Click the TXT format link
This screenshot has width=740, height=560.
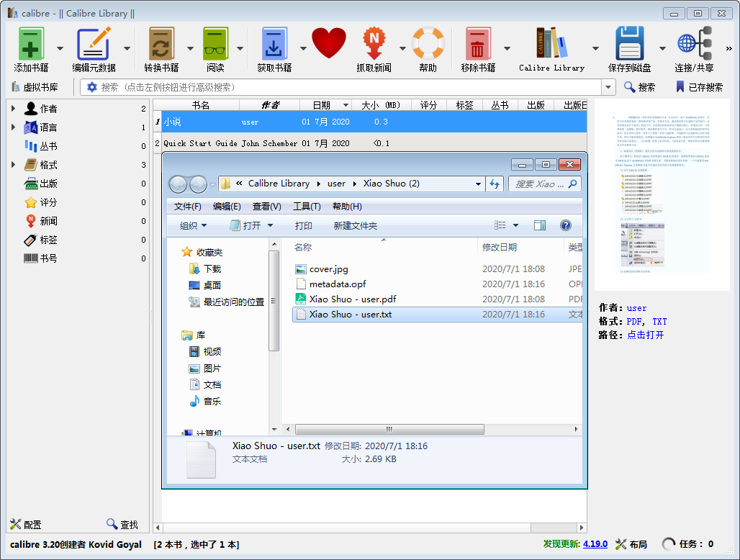pos(659,321)
